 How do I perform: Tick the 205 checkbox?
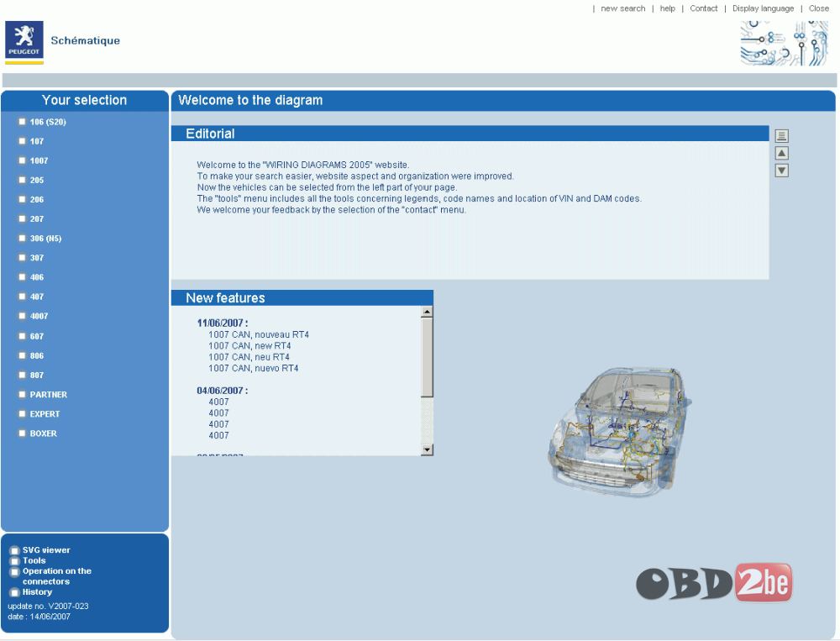coord(22,180)
